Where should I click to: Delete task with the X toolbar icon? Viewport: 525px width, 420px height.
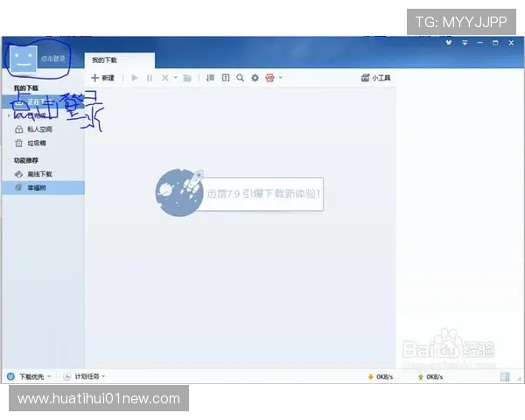point(164,78)
